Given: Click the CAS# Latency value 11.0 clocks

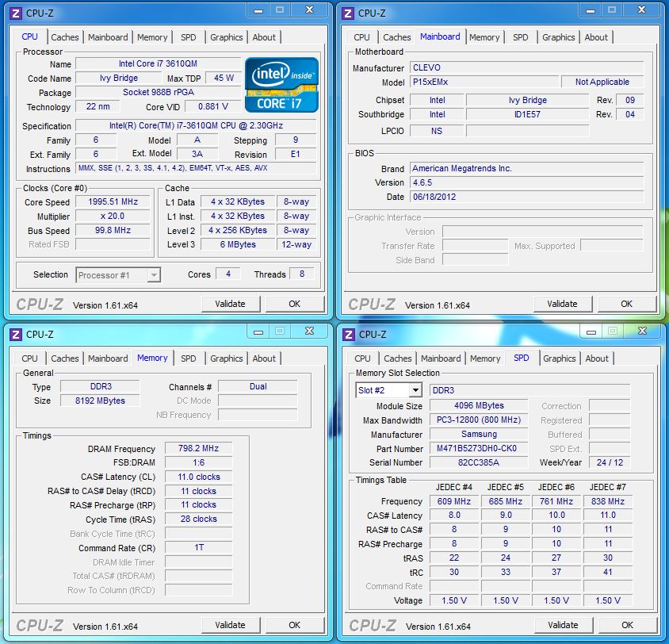Looking at the screenshot, I should click(x=198, y=477).
